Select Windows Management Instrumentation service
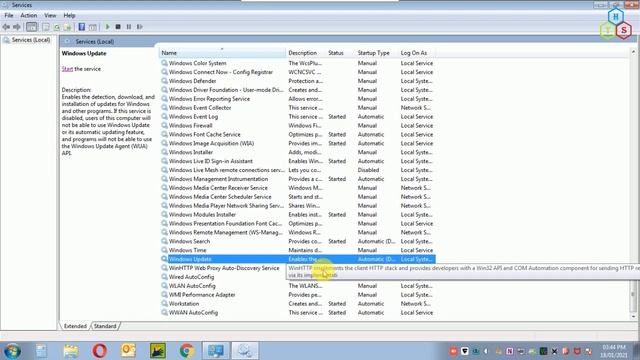 click(218, 179)
